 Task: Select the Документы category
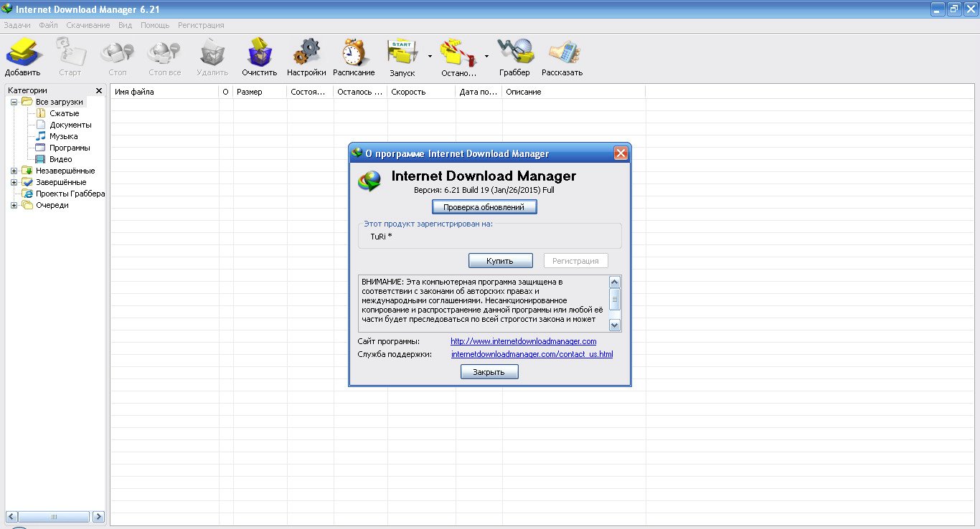point(70,125)
